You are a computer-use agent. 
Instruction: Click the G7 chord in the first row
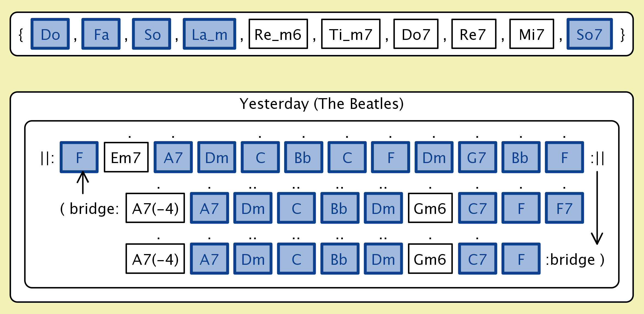click(x=477, y=157)
